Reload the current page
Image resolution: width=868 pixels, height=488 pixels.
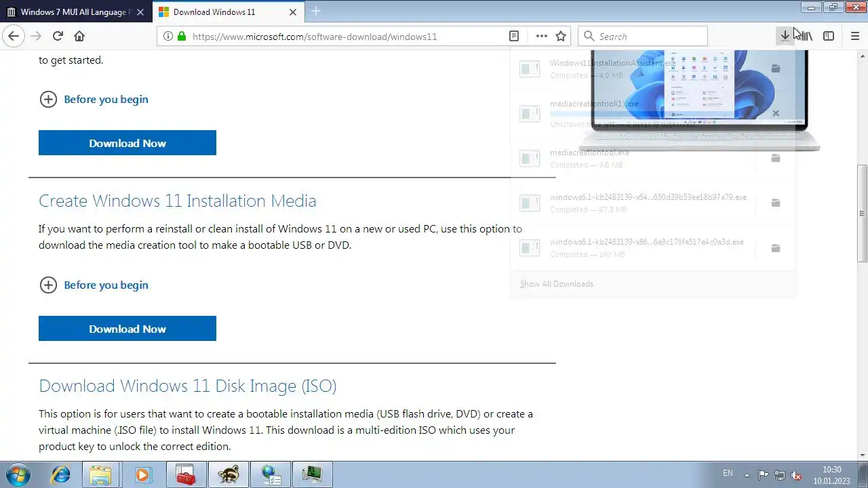tap(58, 36)
